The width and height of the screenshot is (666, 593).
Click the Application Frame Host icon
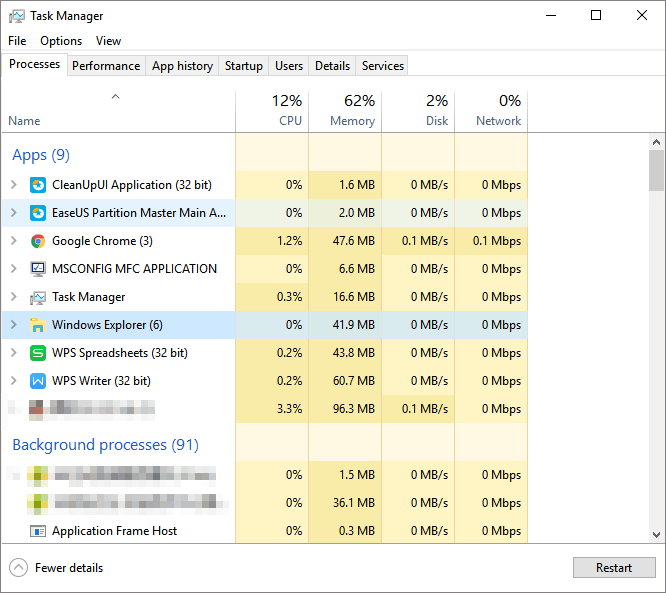38,531
